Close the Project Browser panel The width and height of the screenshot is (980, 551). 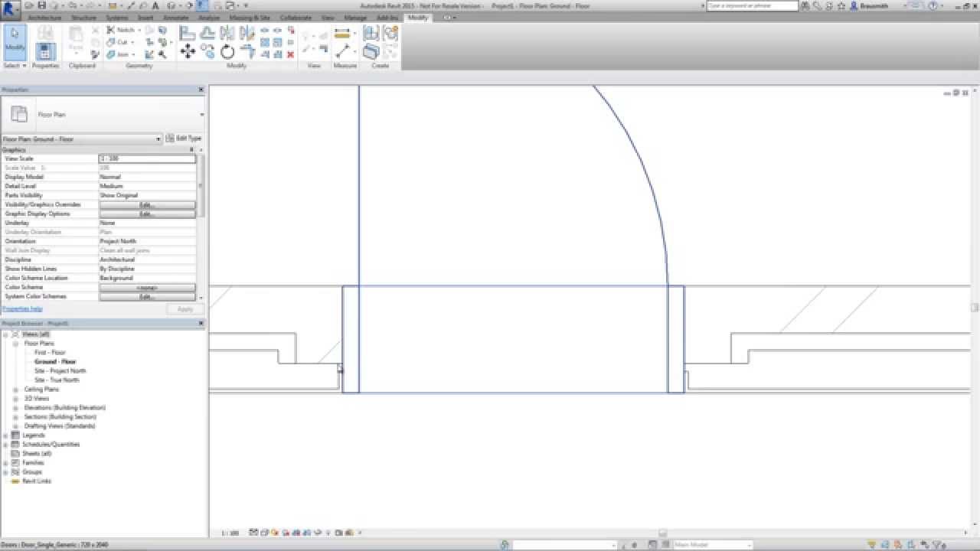(x=201, y=324)
